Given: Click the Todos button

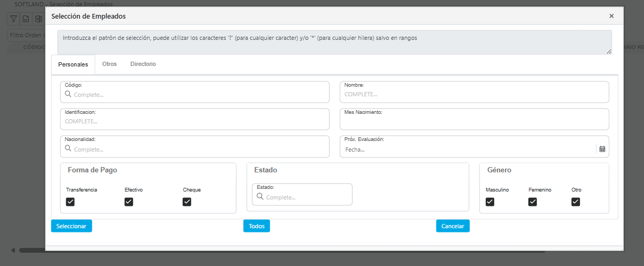Looking at the screenshot, I should [x=257, y=226].
